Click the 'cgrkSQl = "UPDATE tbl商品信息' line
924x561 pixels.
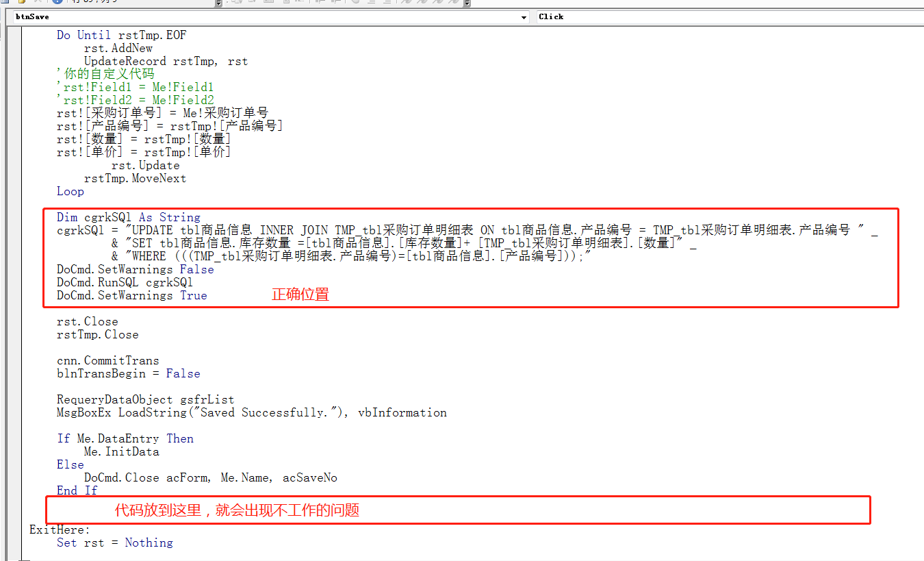click(467, 230)
